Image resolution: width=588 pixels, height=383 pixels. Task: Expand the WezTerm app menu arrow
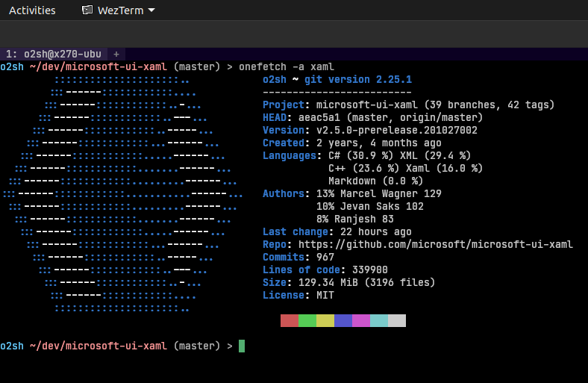(151, 10)
